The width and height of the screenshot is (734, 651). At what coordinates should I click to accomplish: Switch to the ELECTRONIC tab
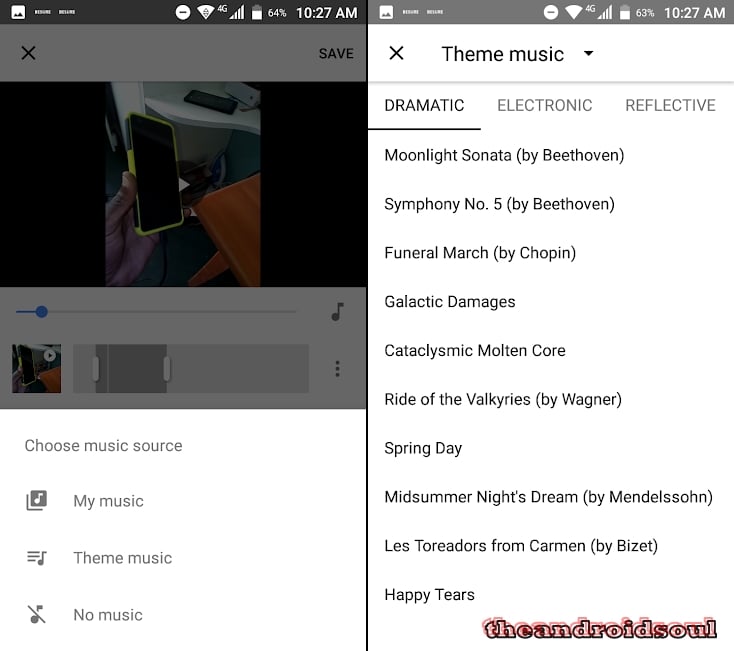(x=544, y=105)
